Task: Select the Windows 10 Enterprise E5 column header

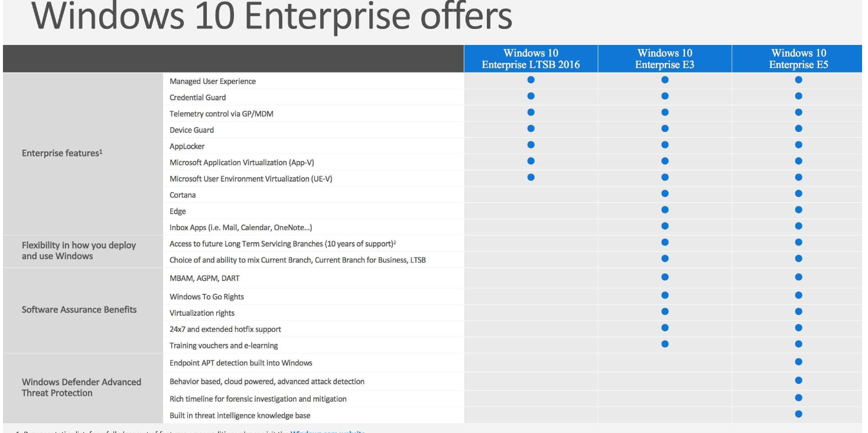Action: [799, 59]
